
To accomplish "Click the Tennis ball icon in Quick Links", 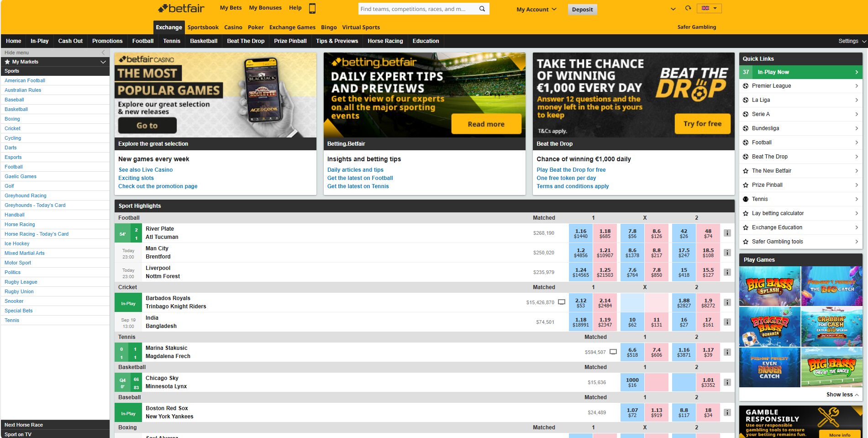I will tap(746, 199).
